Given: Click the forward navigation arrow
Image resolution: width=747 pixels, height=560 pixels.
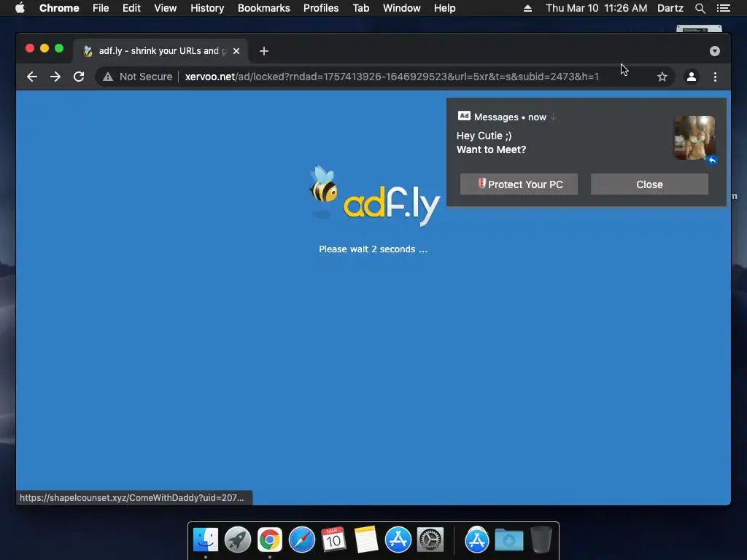Looking at the screenshot, I should point(55,77).
